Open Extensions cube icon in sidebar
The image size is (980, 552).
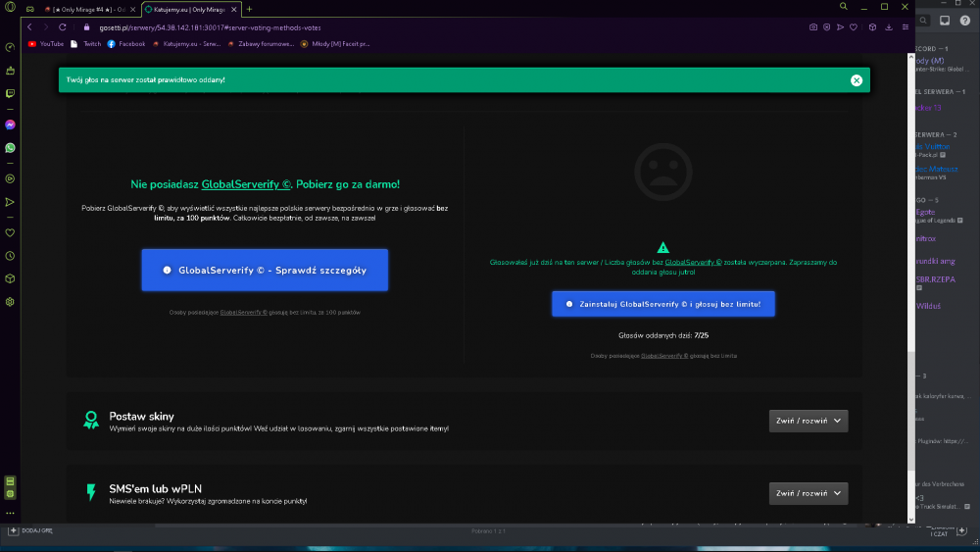coord(10,278)
